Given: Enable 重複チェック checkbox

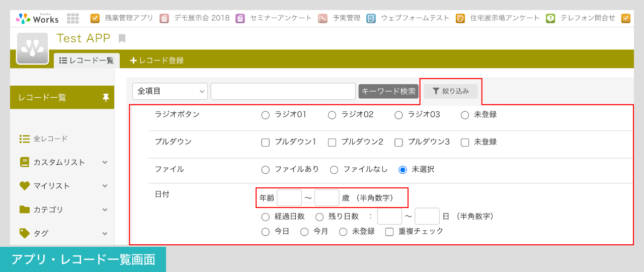Looking at the screenshot, I should click(389, 232).
